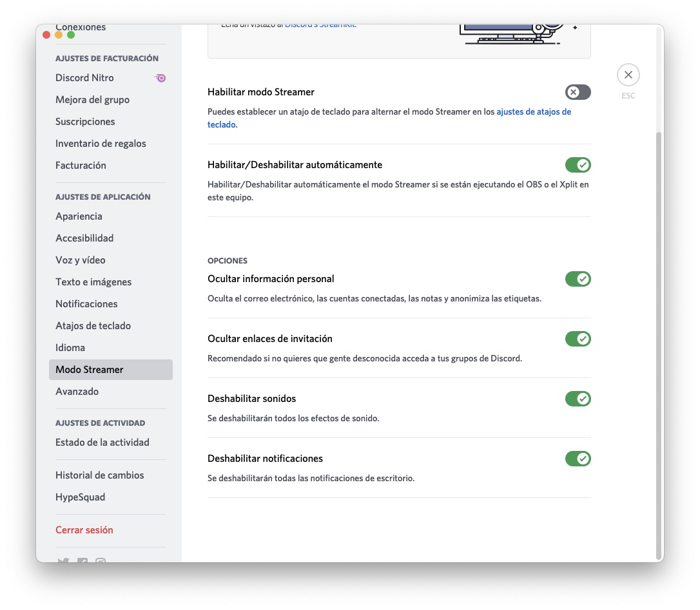This screenshot has width=700, height=610.
Task: Go to Voz y vídeo settings
Action: click(81, 260)
